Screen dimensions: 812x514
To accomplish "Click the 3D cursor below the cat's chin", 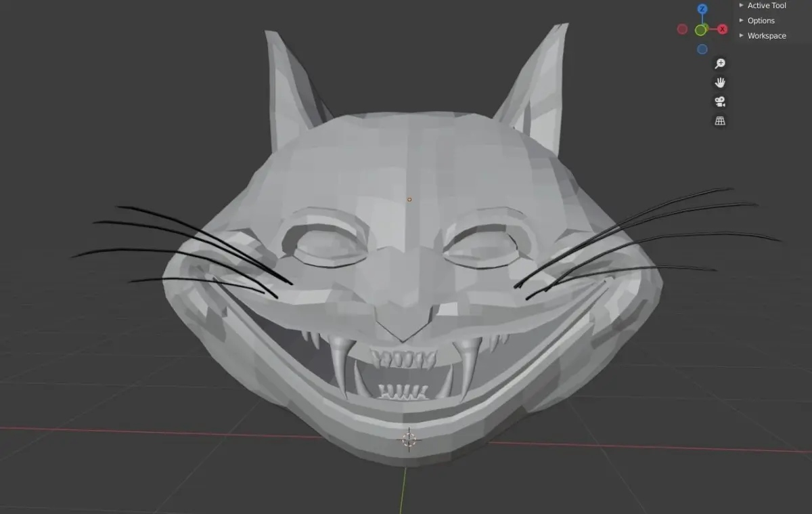I will [408, 439].
